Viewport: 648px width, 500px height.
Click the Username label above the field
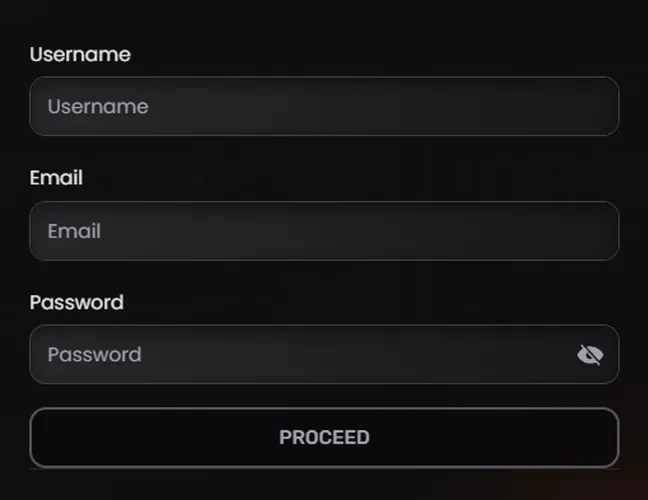pyautogui.click(x=80, y=54)
